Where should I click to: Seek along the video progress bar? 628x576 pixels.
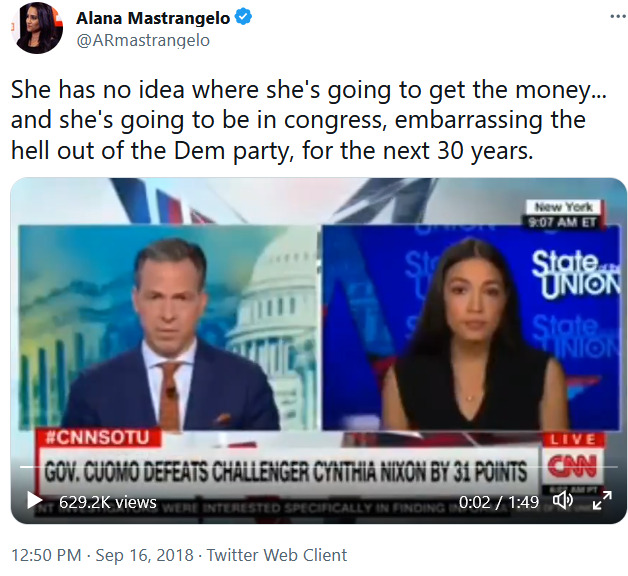pyautogui.click(x=318, y=467)
